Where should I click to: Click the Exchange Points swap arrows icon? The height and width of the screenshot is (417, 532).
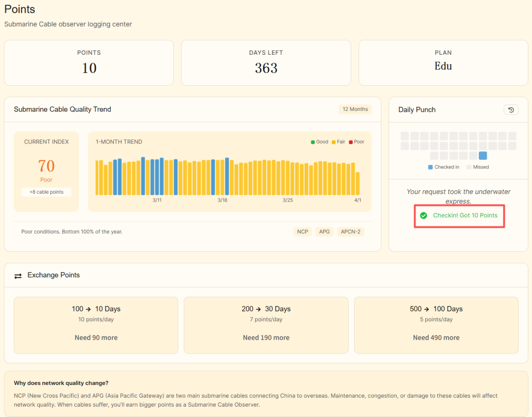pos(18,276)
